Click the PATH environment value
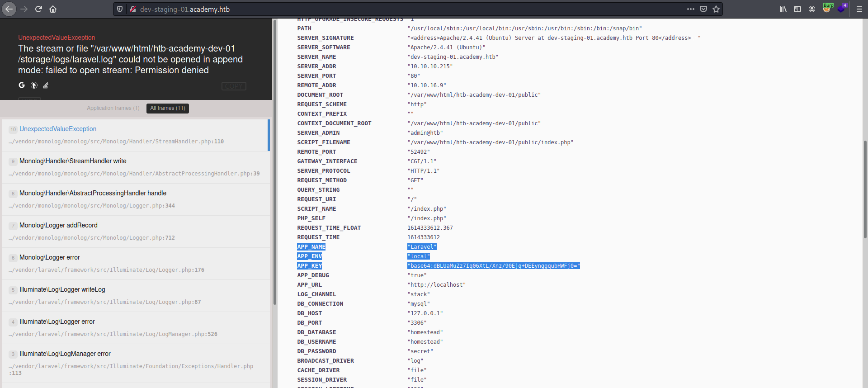868x388 pixels. coord(524,28)
